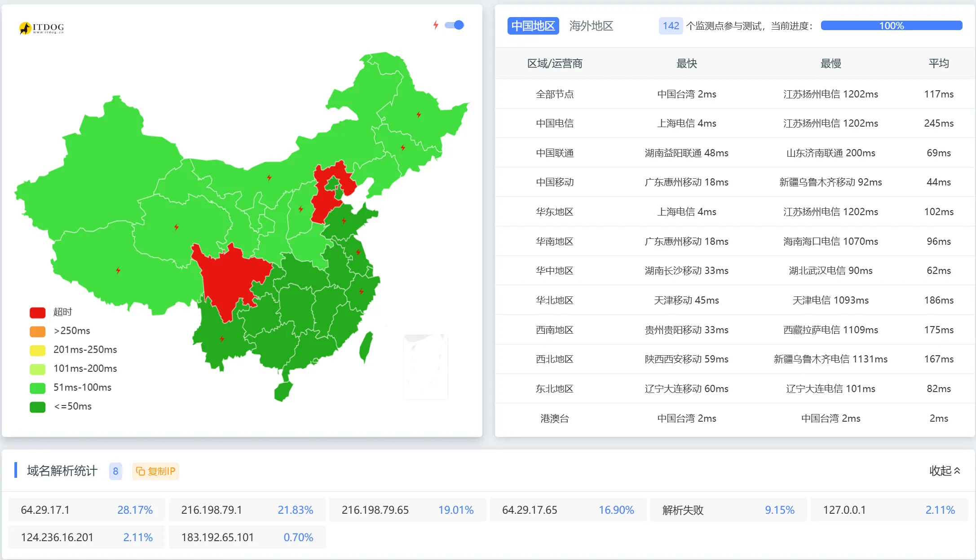This screenshot has width=976, height=560.
Task: Click the red lightning icon beside toggle
Action: [435, 25]
